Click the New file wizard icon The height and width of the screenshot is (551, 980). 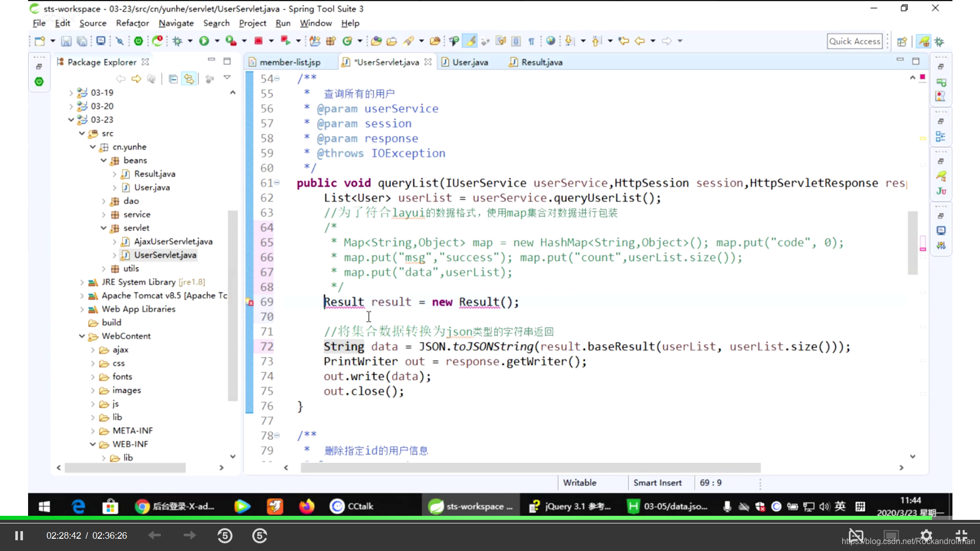(x=40, y=41)
